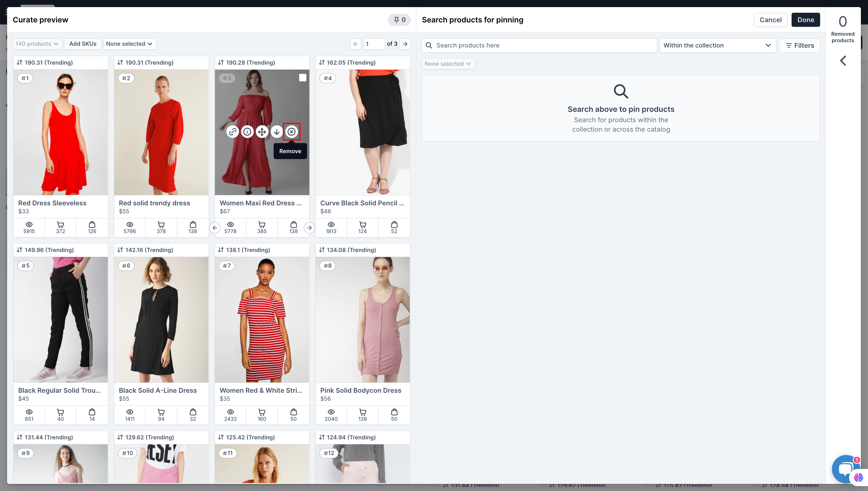The height and width of the screenshot is (491, 868).
Task: Open the Filters button
Action: [x=799, y=45]
